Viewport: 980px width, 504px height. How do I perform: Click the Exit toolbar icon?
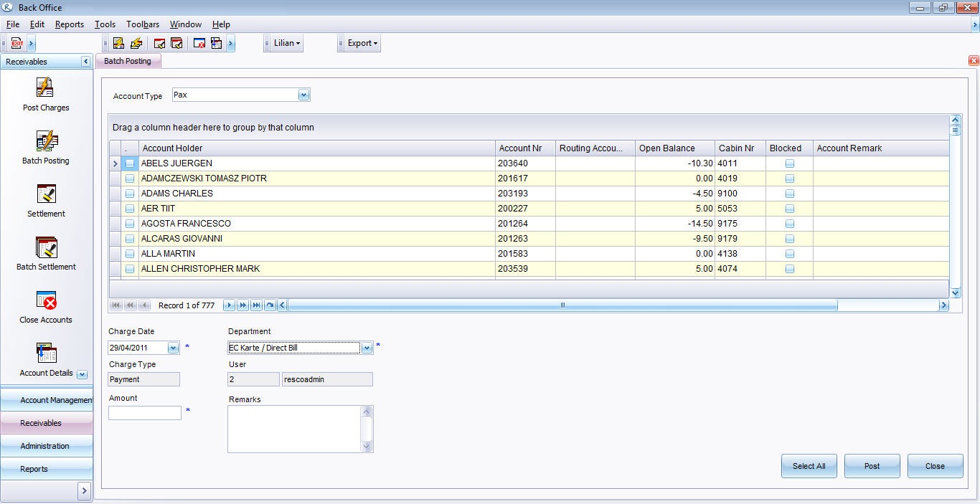17,43
